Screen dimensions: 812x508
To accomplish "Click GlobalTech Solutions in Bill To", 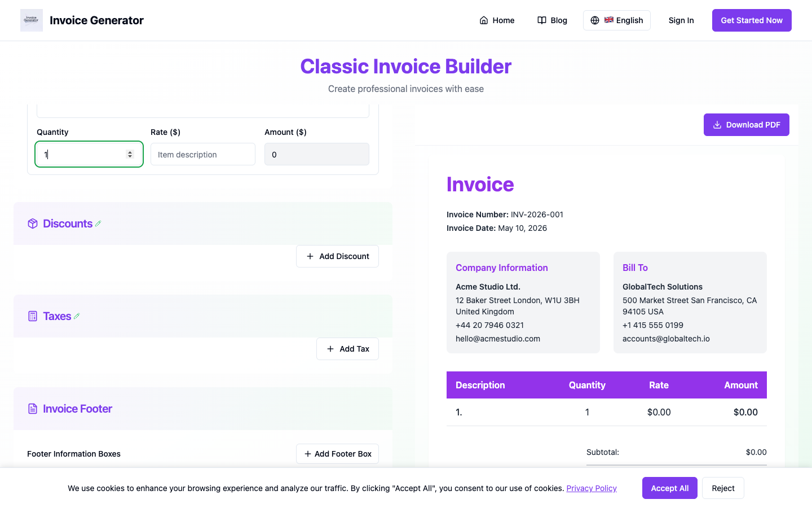I will click(663, 287).
